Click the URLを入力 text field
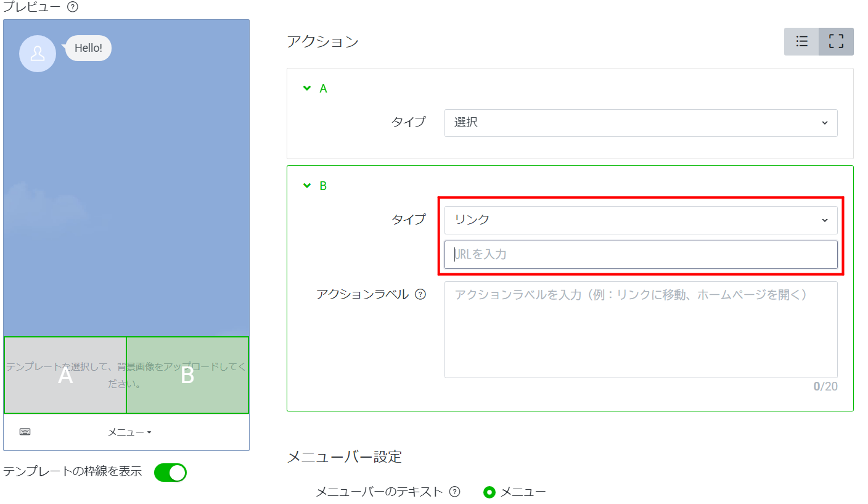This screenshot has width=868, height=504. pos(641,254)
